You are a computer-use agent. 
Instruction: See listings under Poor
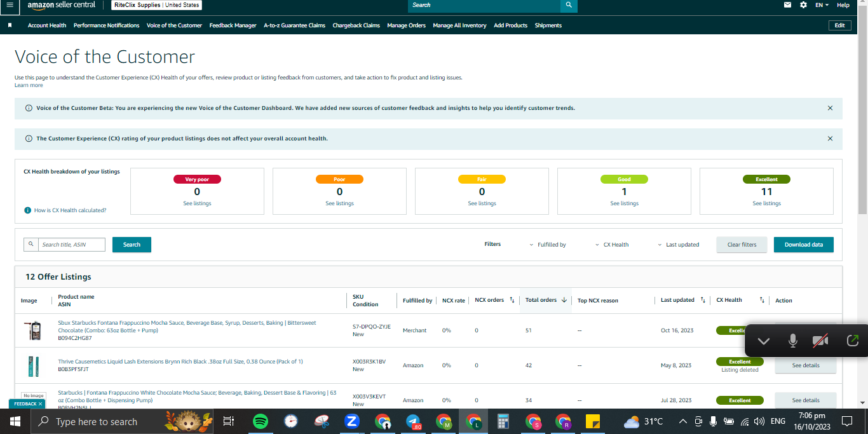pos(339,203)
